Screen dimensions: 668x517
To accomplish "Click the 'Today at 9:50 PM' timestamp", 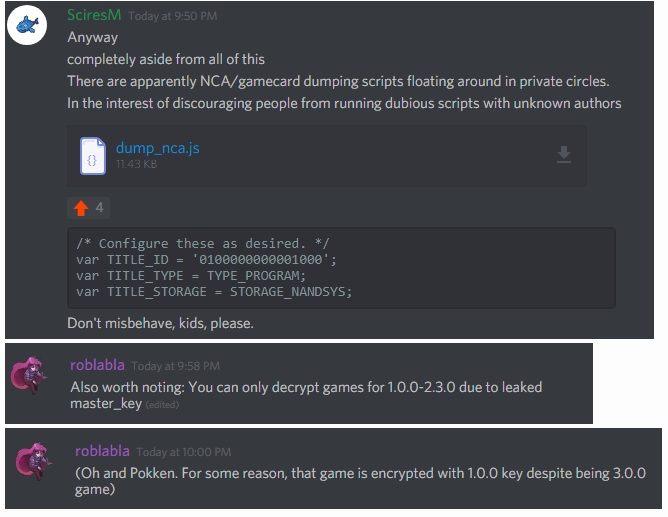I will (x=173, y=16).
